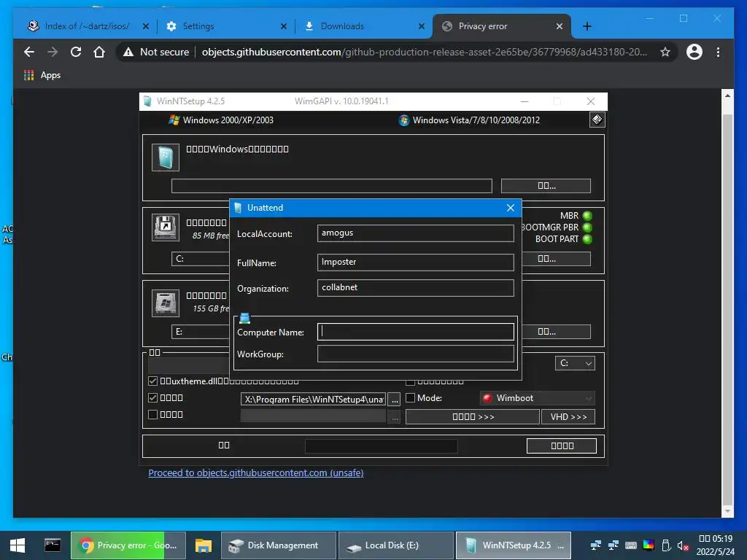Open a new Chrome tab

pos(587,26)
